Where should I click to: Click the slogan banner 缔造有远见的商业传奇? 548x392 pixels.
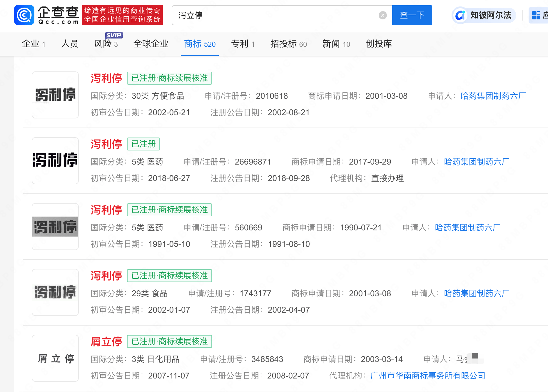click(x=122, y=15)
